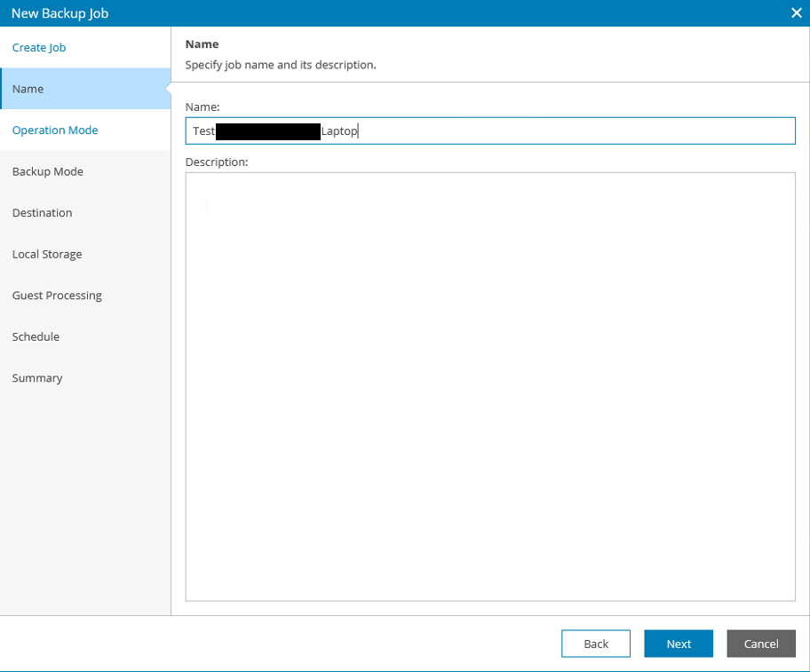
Task: View the Summary step
Action: point(37,377)
